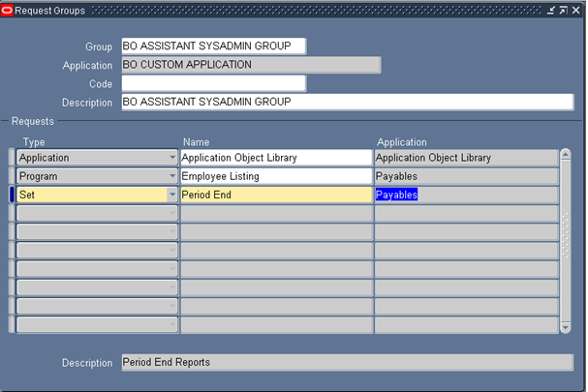Click scroll up arrow of Requests list
The height and width of the screenshot is (392, 588).
tap(566, 155)
